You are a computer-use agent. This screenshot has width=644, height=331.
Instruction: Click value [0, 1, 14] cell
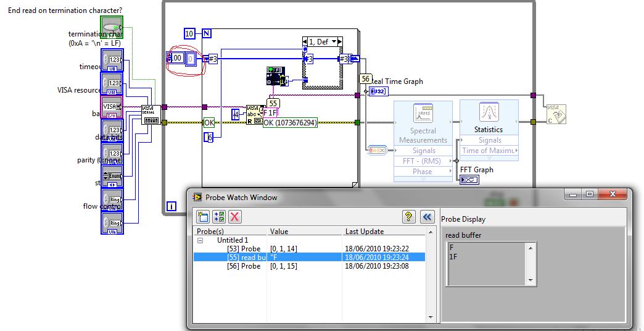pyautogui.click(x=284, y=249)
